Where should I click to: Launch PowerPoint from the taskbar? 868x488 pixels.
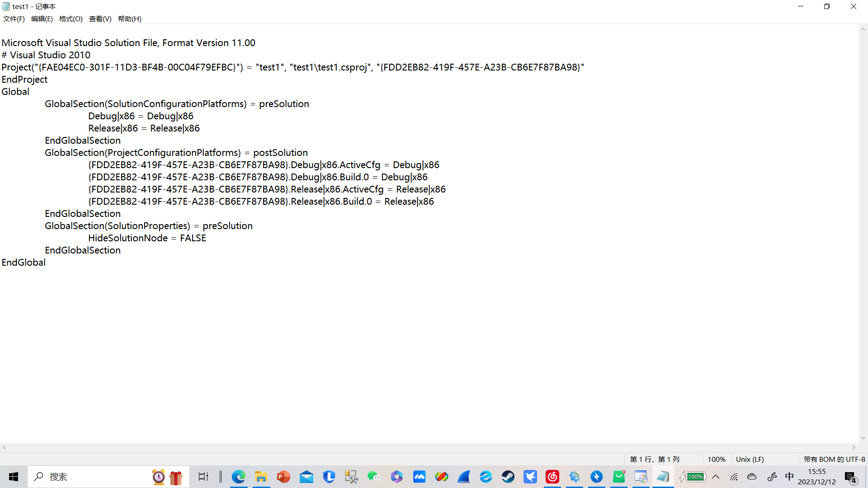coord(283,477)
